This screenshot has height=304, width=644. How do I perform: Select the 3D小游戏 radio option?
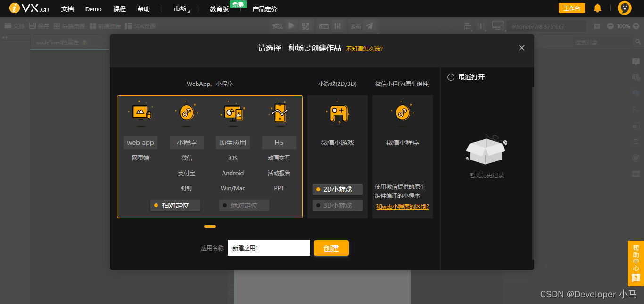[x=338, y=205]
